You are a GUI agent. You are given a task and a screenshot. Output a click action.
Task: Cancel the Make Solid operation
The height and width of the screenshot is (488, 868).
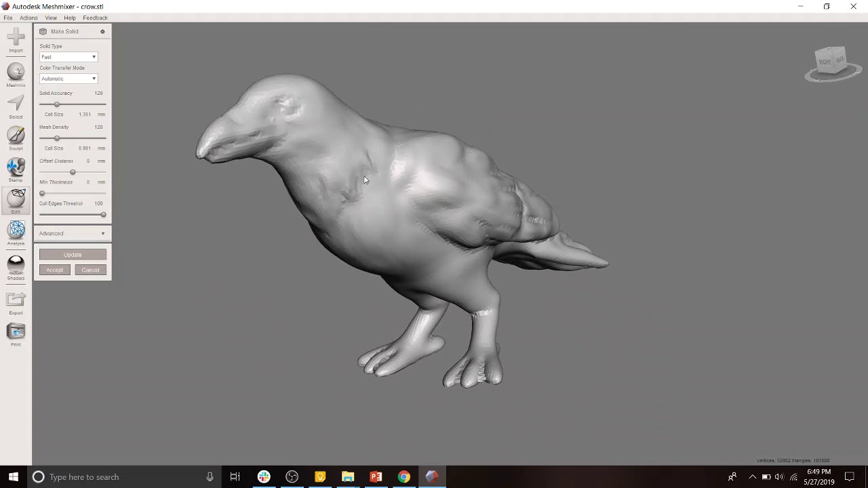click(x=90, y=270)
